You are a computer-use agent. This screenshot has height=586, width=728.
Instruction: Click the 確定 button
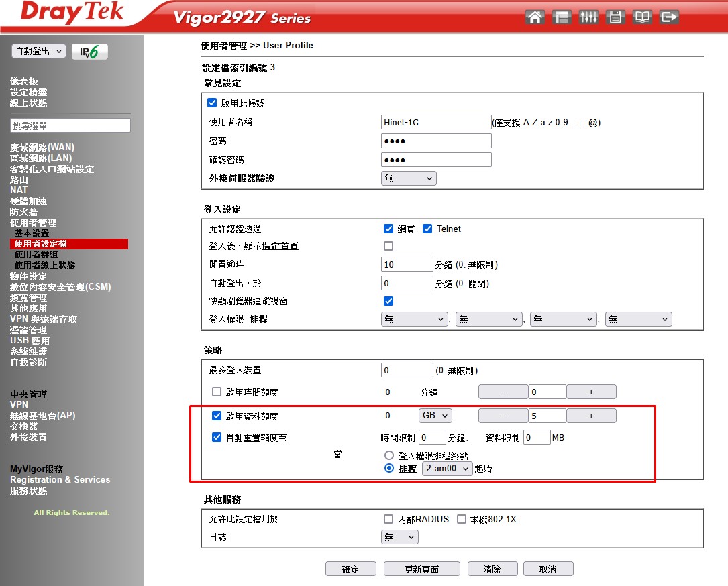coord(350,569)
